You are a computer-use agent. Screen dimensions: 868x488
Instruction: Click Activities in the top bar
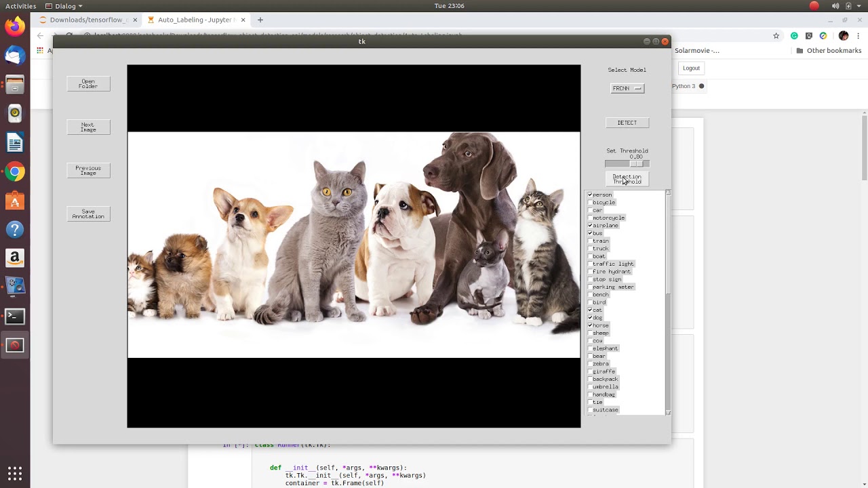click(x=20, y=6)
